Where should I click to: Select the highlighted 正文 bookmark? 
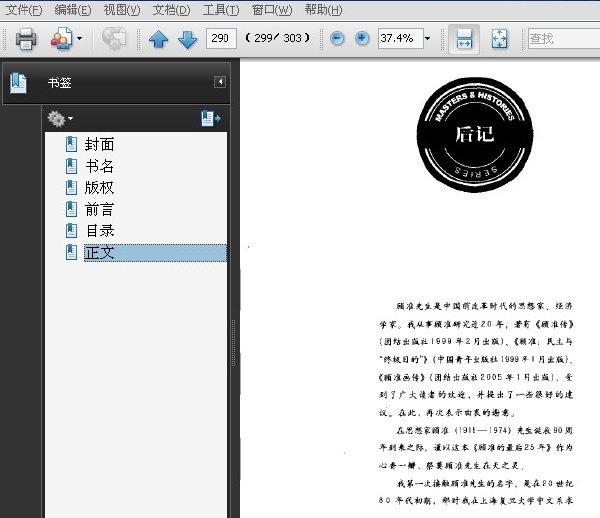(x=155, y=253)
